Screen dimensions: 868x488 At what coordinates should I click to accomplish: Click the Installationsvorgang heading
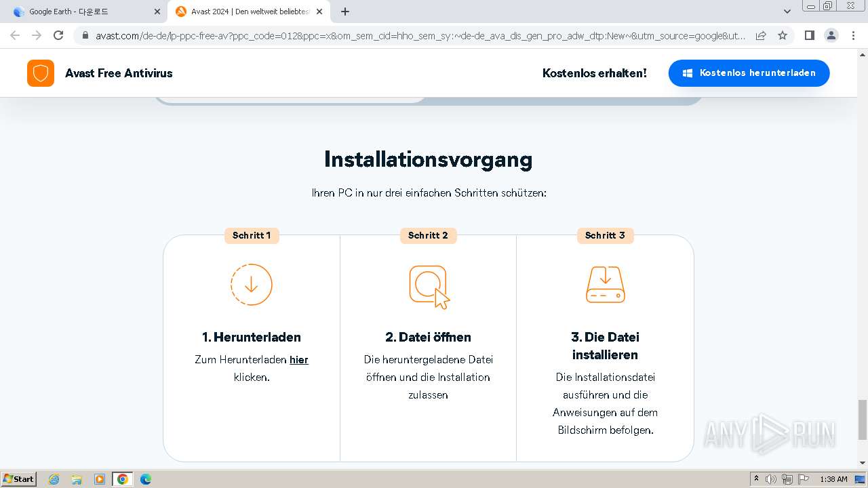point(429,159)
